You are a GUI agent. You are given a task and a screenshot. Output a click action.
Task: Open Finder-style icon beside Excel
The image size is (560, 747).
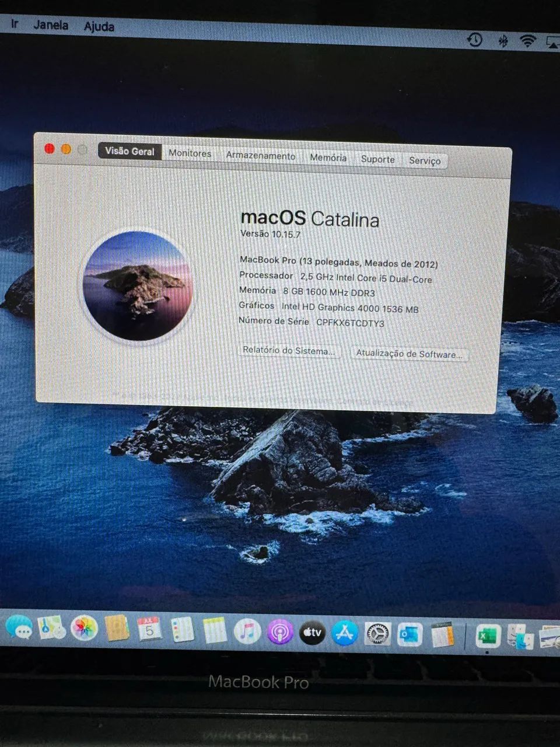pos(521,637)
